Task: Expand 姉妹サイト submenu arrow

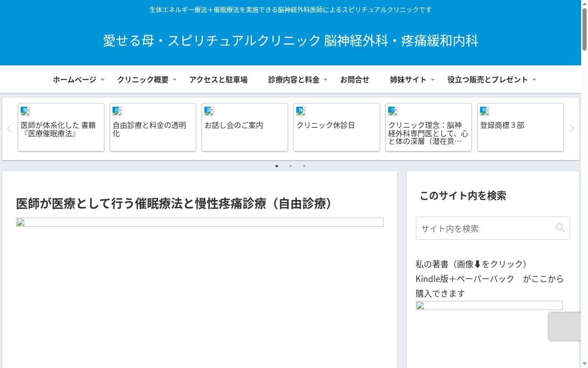Action: (x=433, y=80)
